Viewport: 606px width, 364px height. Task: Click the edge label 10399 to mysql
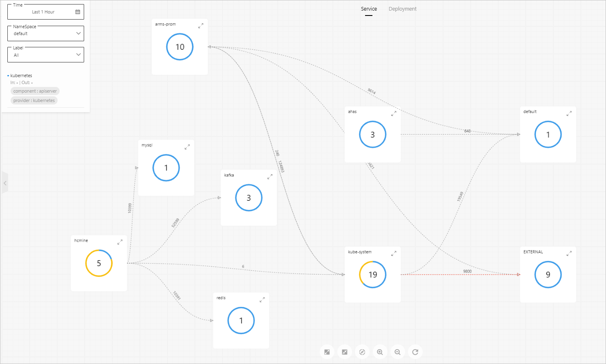click(x=130, y=208)
